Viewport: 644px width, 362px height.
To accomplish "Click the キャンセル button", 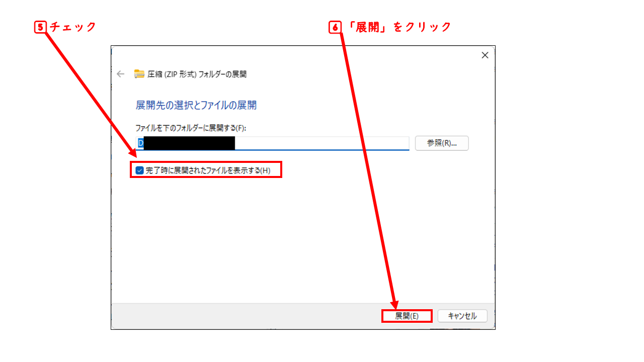I will 462,316.
